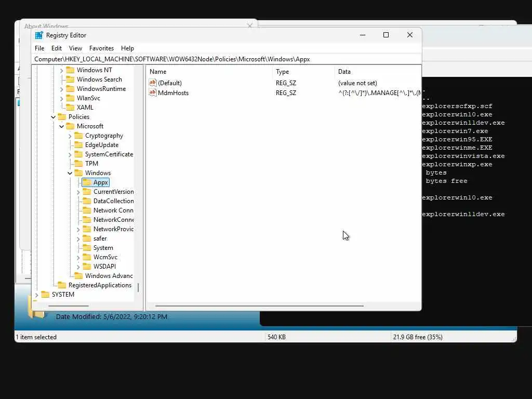Select the Windows Advanced key label
Screen dimensions: 532x399
pos(109,276)
